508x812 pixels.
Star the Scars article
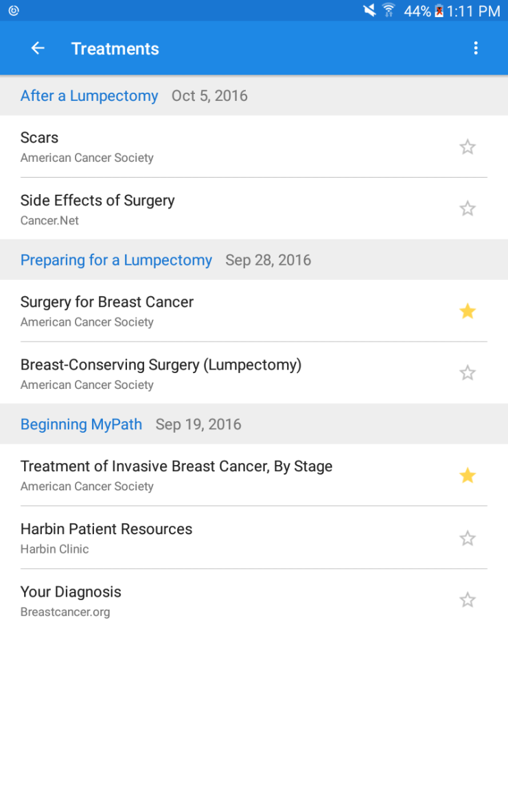point(467,147)
